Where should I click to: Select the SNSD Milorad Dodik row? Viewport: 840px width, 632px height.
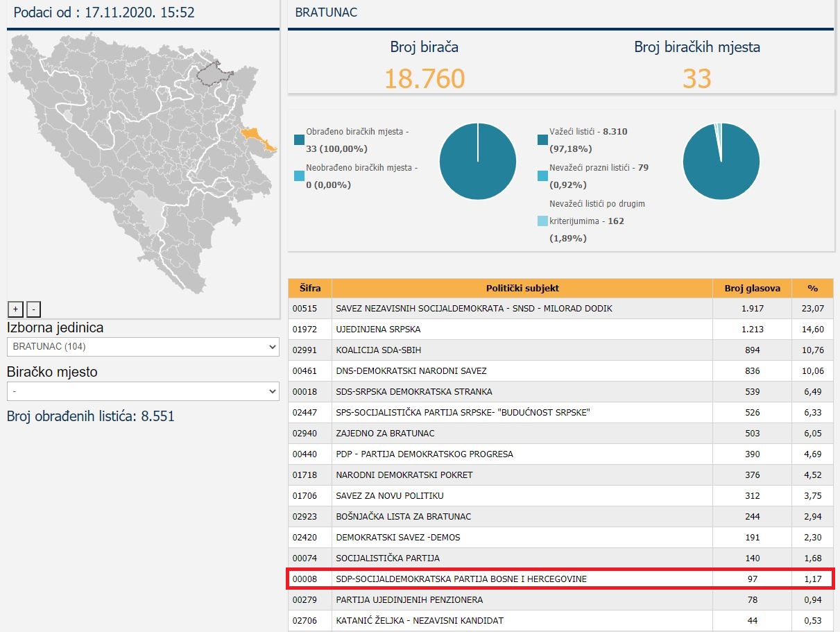tap(474, 308)
